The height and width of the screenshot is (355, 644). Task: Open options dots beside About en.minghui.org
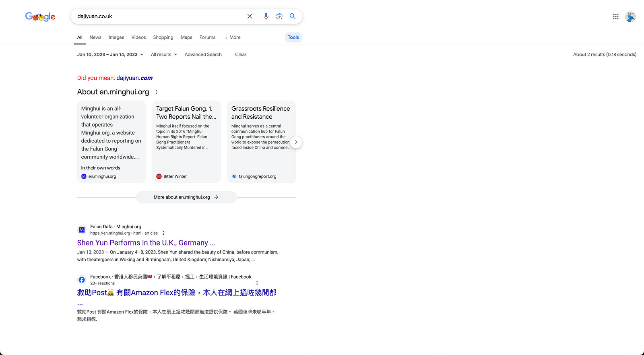pyautogui.click(x=156, y=92)
